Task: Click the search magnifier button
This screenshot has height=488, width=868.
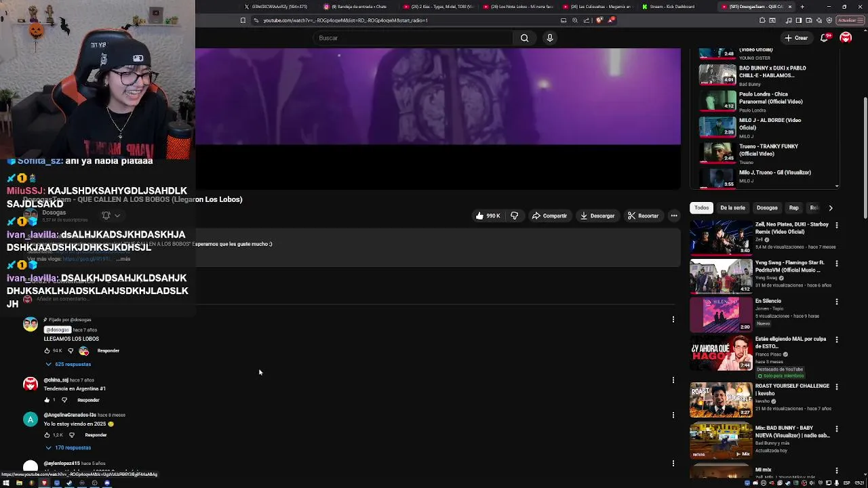Action: (524, 38)
